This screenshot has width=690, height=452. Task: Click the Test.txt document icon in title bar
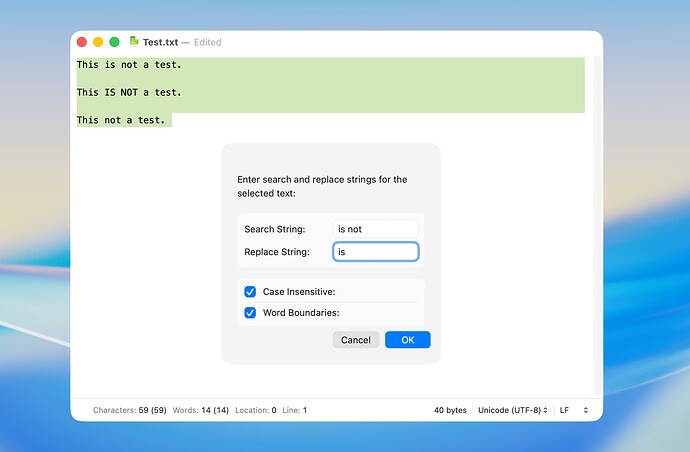pos(134,41)
